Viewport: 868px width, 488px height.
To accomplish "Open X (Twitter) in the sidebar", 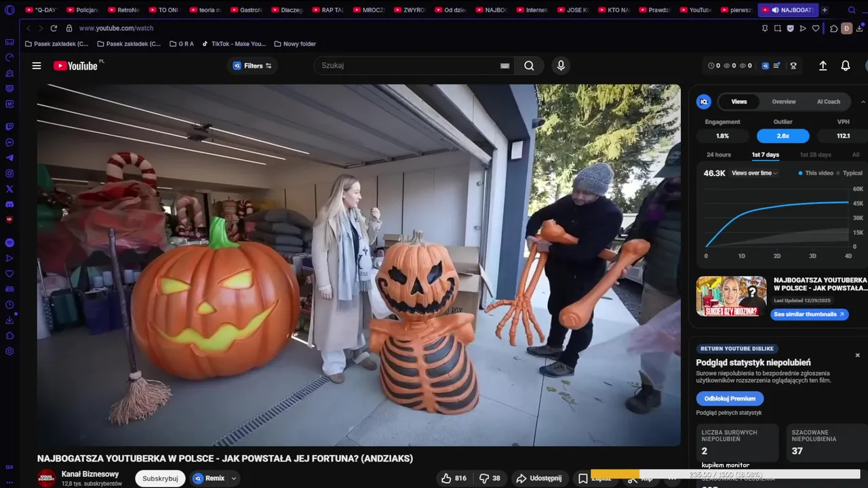I will [9, 188].
